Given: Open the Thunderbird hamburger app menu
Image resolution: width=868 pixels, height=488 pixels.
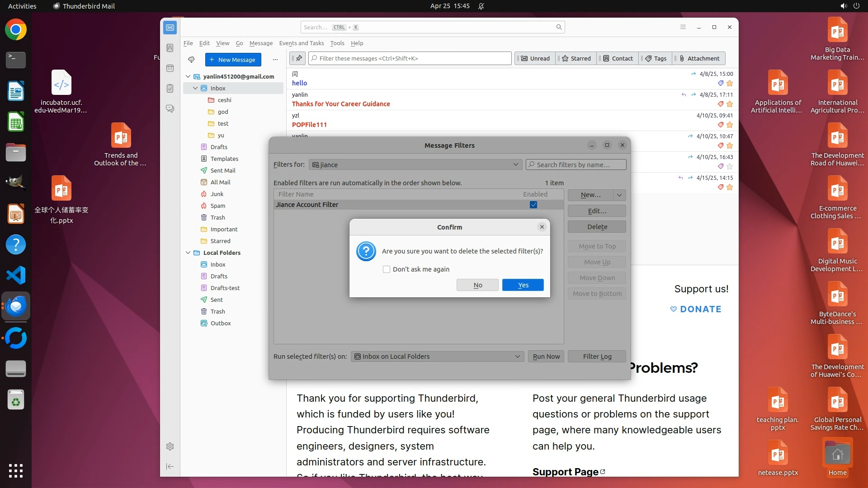Looking at the screenshot, I should point(683,27).
